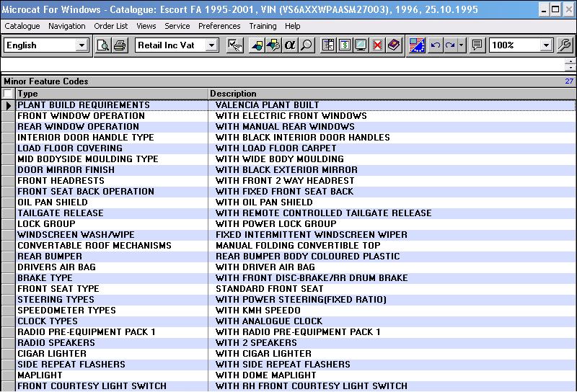Open the Retail Inc Vat price dropdown
This screenshot has width=577, height=392.
pyautogui.click(x=211, y=45)
